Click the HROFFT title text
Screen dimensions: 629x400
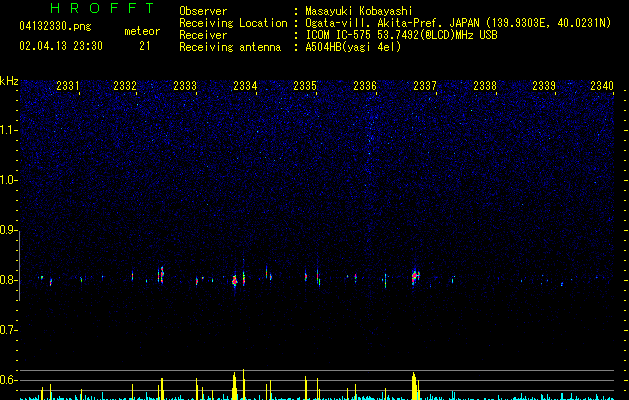click(102, 8)
